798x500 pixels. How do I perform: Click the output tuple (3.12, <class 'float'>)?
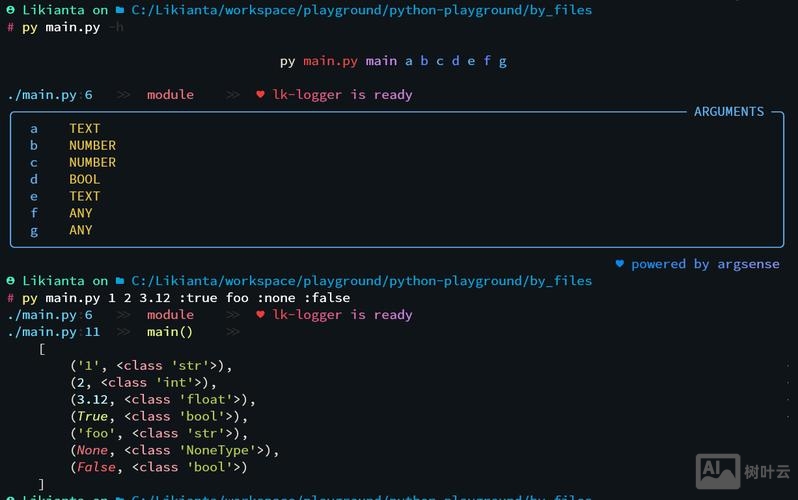pyautogui.click(x=163, y=399)
